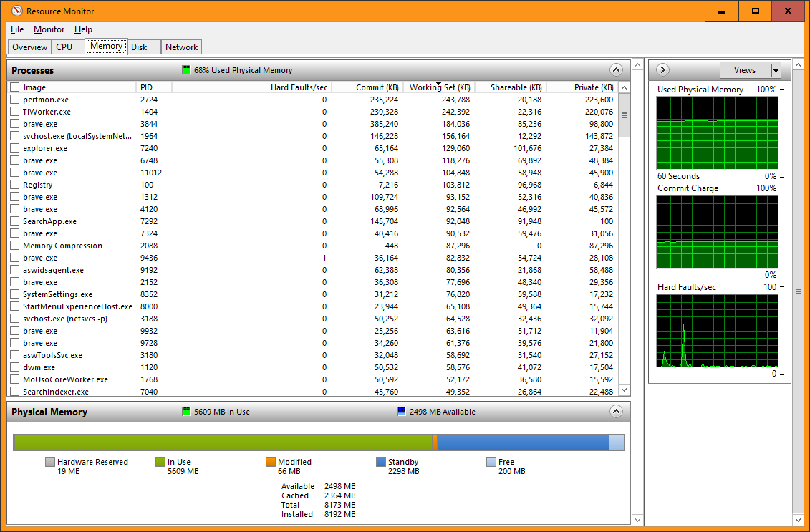Sort by the Working Set (KB) column
The width and height of the screenshot is (810, 532).
coord(439,87)
